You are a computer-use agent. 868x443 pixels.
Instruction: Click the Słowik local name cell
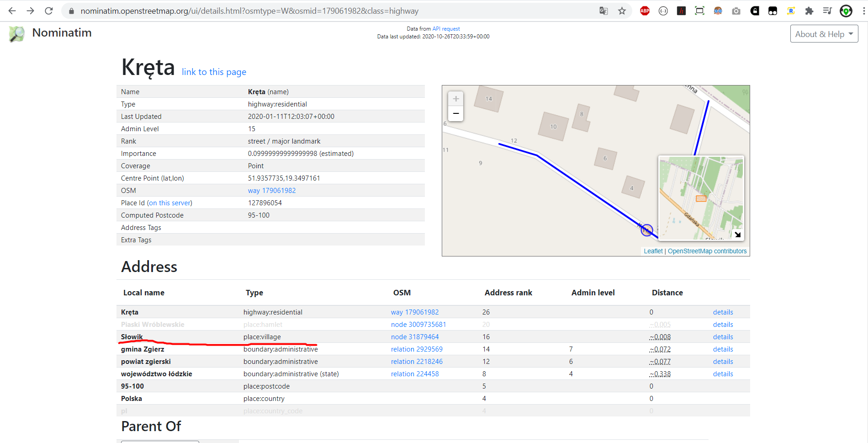132,337
